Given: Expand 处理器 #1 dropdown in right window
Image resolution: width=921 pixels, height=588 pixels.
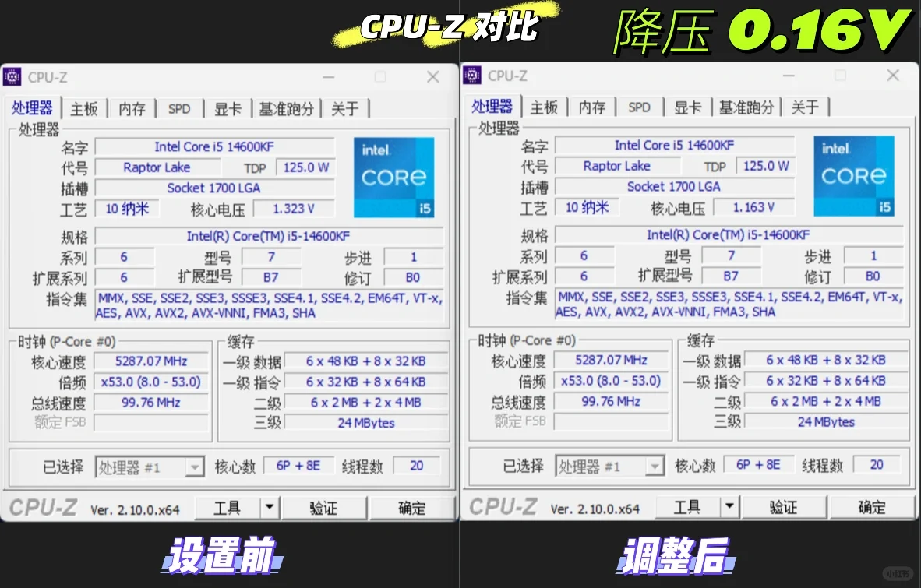Looking at the screenshot, I should (655, 467).
